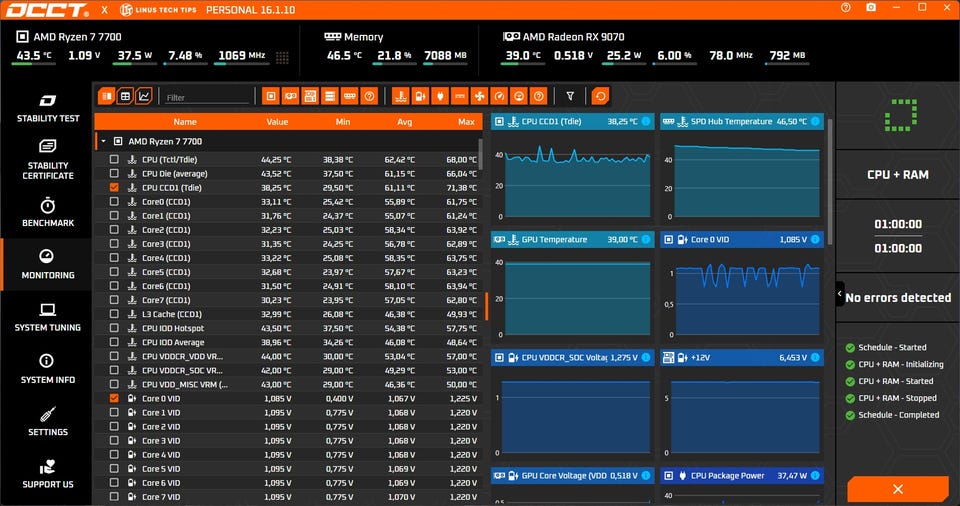Screen dimensions: 960x506
Task: Reset min/max values with circular arrow
Action: pyautogui.click(x=601, y=96)
